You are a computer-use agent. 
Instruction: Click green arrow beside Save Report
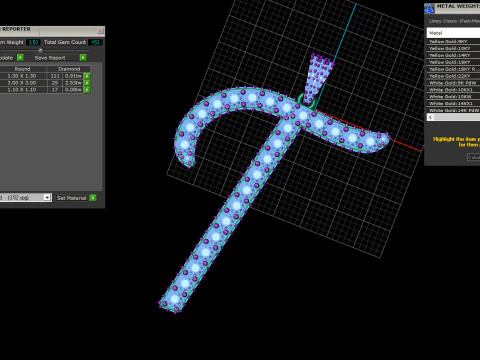point(83,58)
